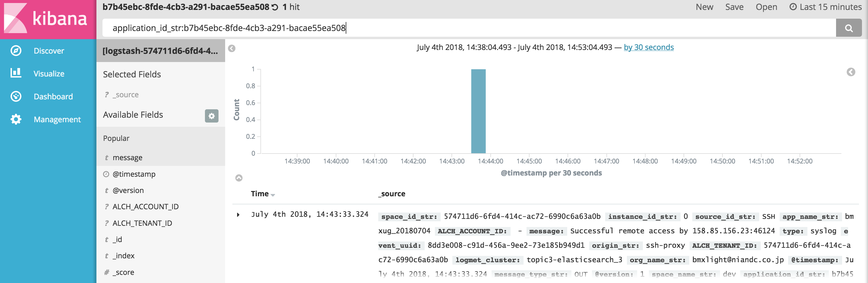
Task: Go to Dashboard section
Action: [x=53, y=97]
